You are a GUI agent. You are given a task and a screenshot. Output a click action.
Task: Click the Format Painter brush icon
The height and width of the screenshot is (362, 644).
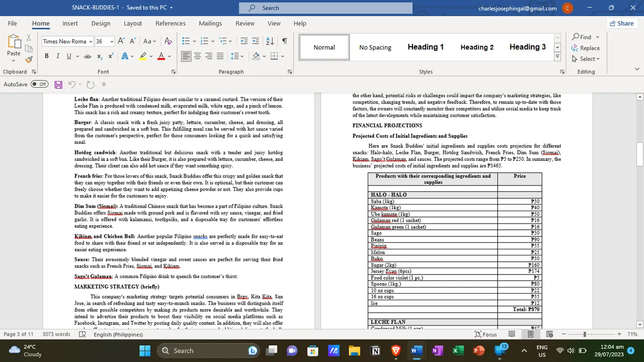tap(29, 59)
